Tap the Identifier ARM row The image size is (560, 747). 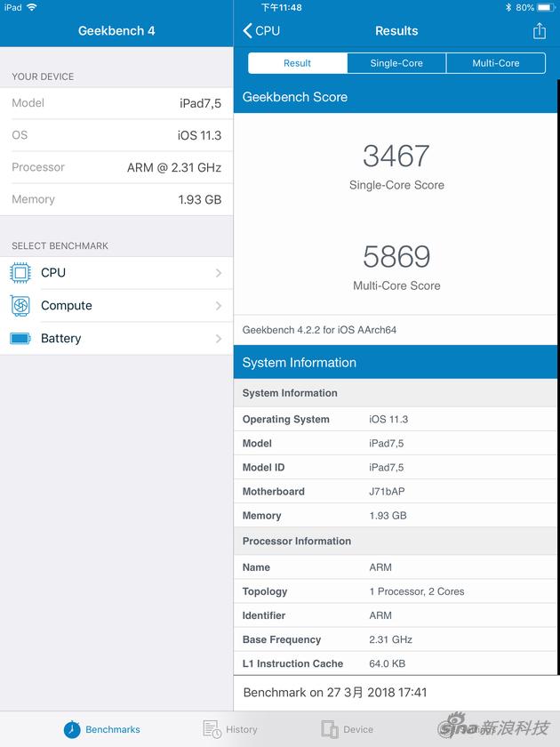pos(396,615)
